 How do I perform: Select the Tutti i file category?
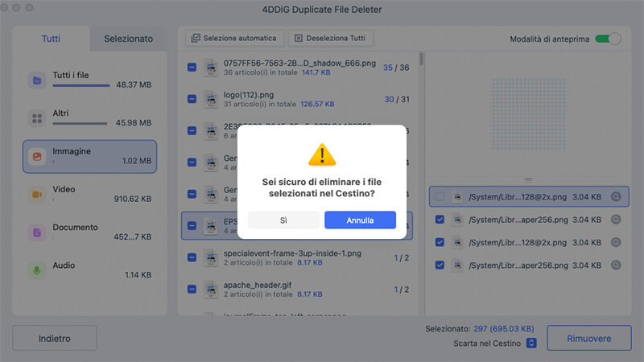coord(89,80)
